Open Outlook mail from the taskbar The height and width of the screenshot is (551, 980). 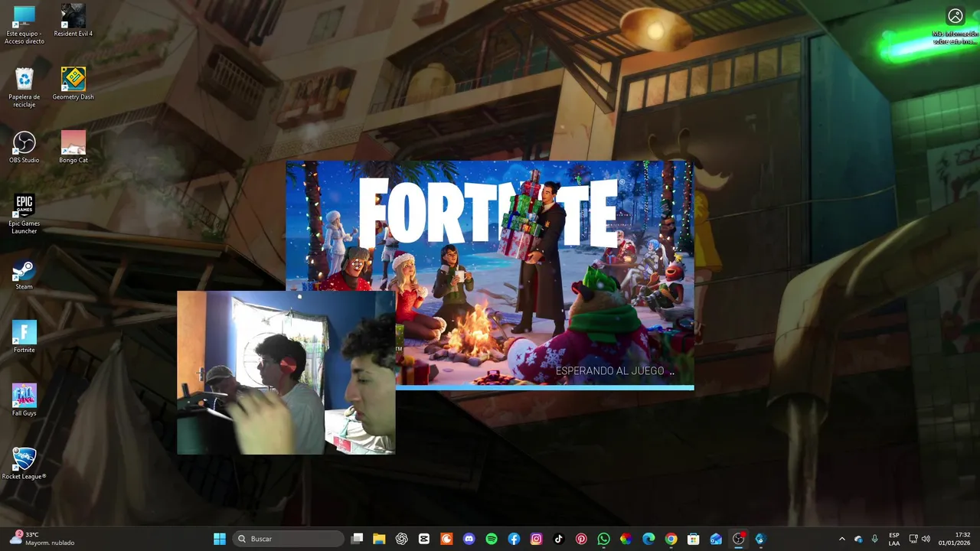click(716, 539)
